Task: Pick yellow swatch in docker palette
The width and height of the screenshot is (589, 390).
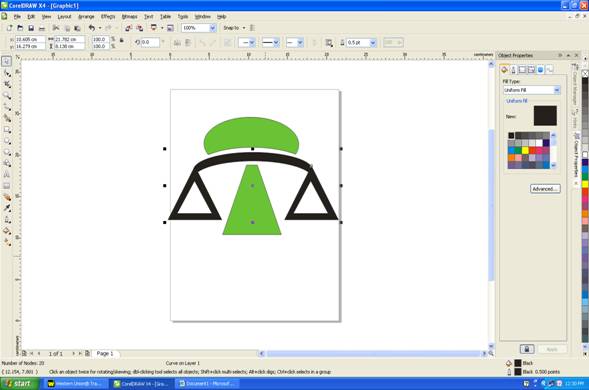Action: pos(525,150)
